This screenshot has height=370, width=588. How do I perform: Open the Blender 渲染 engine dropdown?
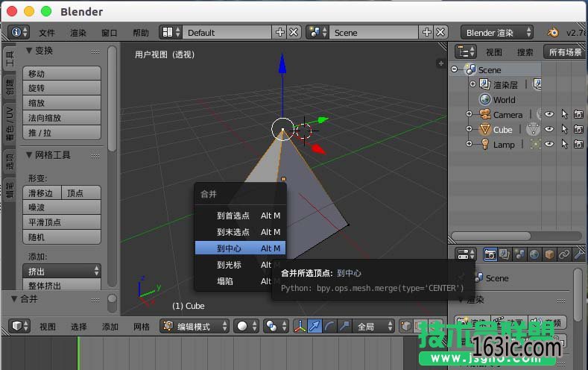[497, 32]
